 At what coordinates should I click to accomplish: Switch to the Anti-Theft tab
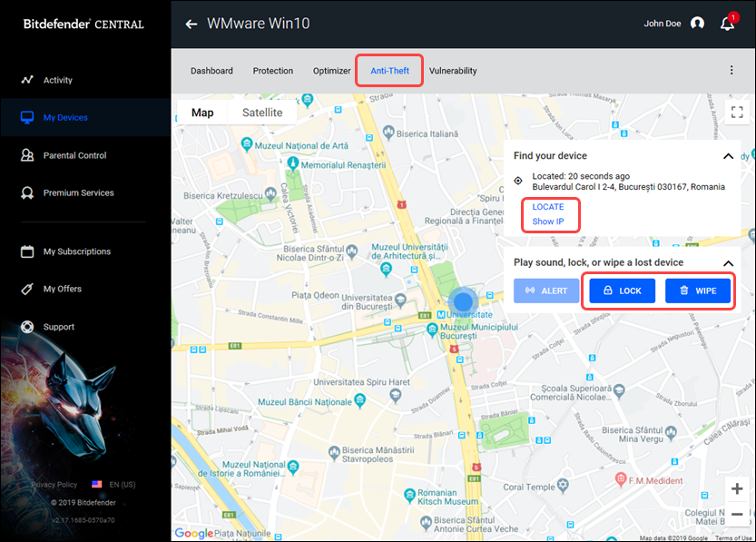[389, 70]
